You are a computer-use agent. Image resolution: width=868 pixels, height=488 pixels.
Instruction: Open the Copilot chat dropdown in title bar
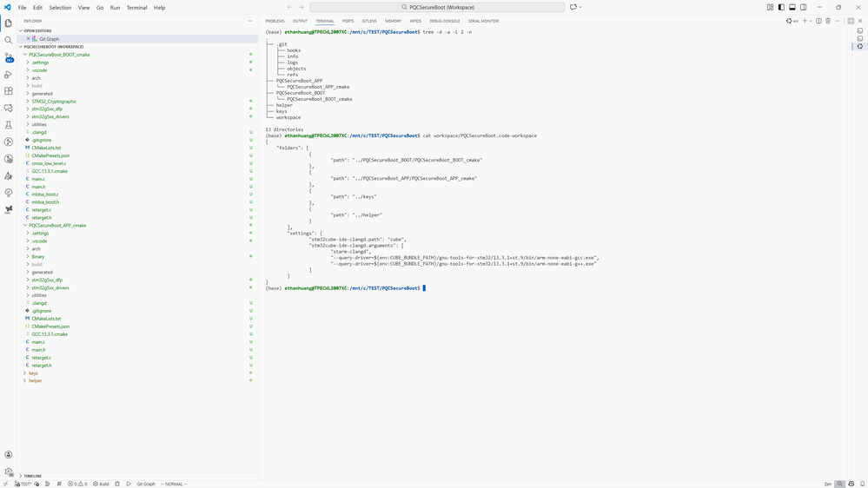(580, 7)
